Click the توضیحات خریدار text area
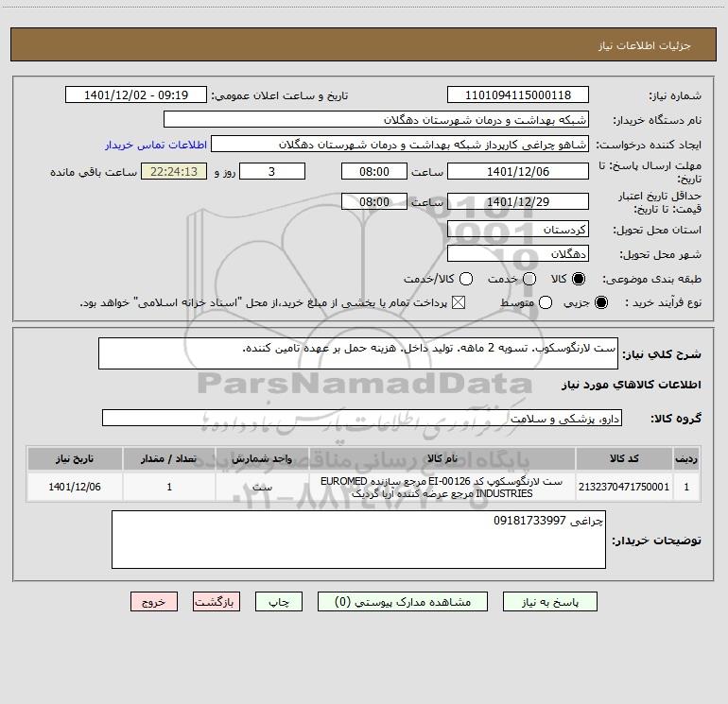This screenshot has width=728, height=704. coord(358,540)
